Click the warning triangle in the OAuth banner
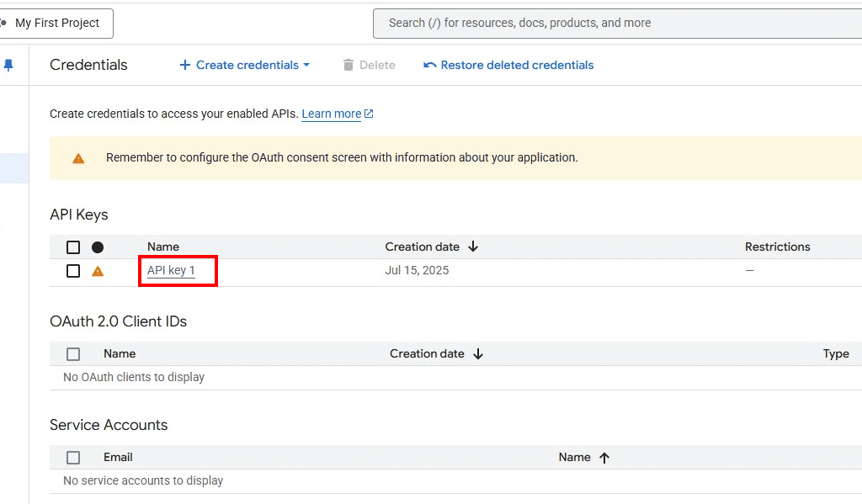Screen dimensions: 862x504 pos(78,158)
